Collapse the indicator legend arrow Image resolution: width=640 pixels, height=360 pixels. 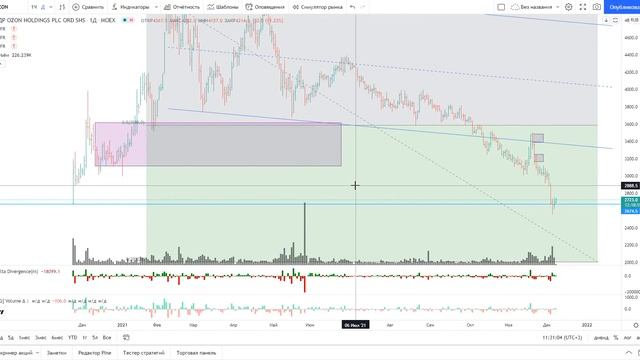pos(1,64)
